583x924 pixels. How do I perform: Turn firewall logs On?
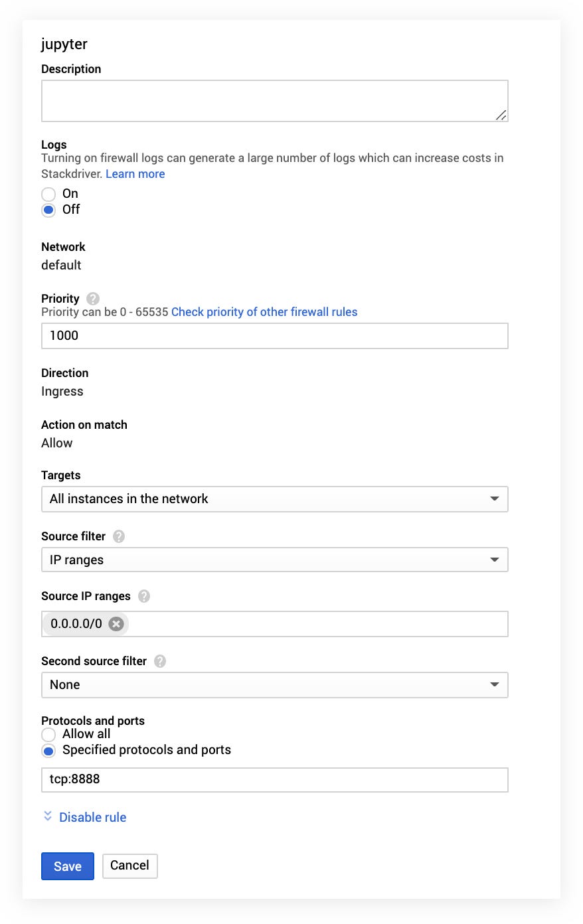pos(48,194)
